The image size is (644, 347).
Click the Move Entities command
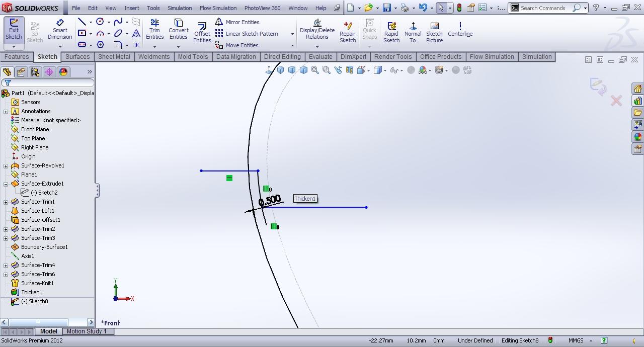click(x=236, y=45)
